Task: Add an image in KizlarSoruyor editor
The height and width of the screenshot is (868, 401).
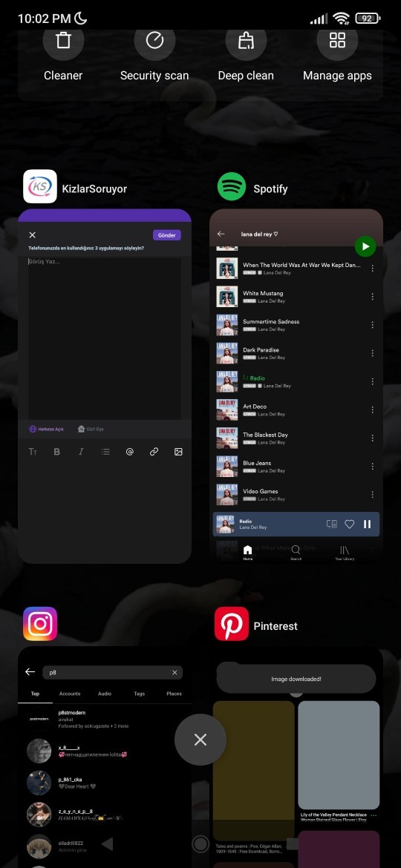Action: point(178,452)
